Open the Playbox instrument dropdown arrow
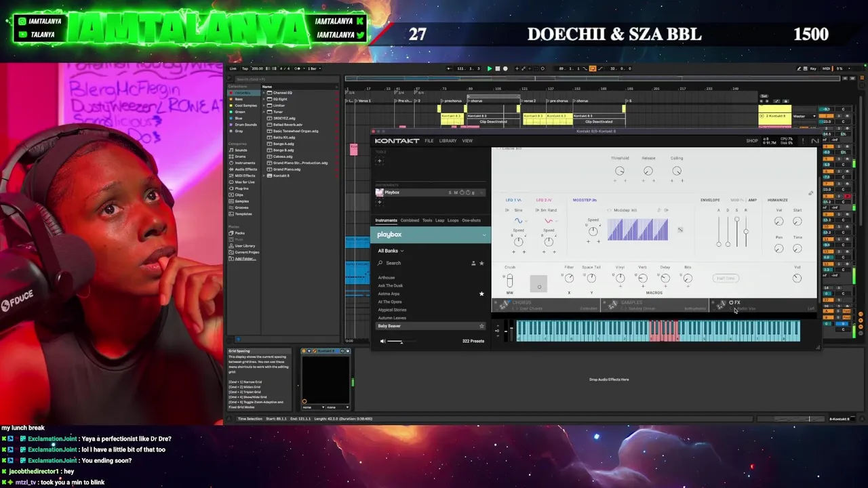 tap(480, 192)
